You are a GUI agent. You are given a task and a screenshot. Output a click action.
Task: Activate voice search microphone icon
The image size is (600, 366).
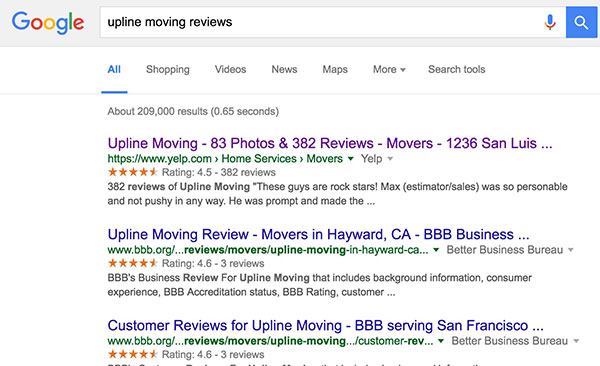pos(550,22)
